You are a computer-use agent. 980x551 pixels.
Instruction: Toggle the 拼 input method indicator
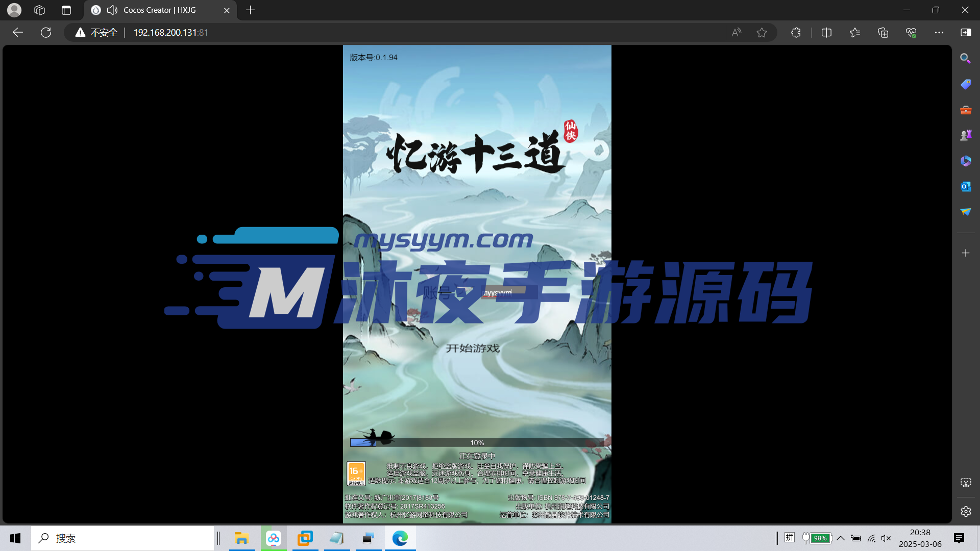coord(790,538)
